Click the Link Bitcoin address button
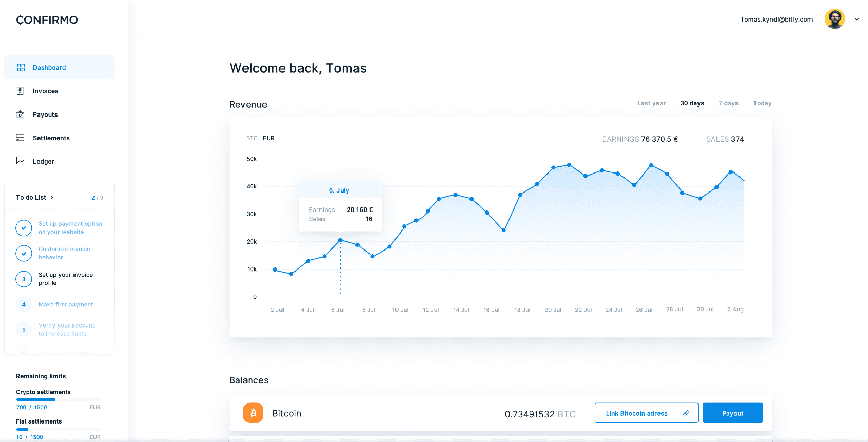This screenshot has width=868, height=442. (646, 413)
